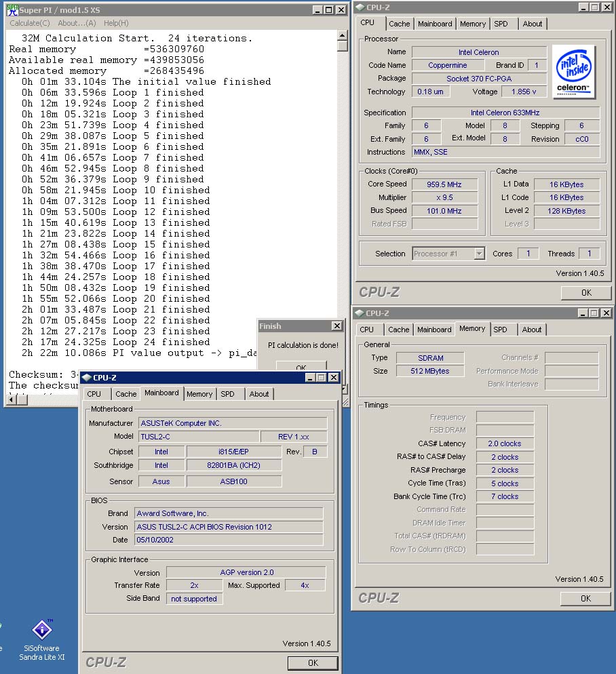Screen dimensions: 616x674
Task: Click OK in the Finish dialog
Action: 301,365
